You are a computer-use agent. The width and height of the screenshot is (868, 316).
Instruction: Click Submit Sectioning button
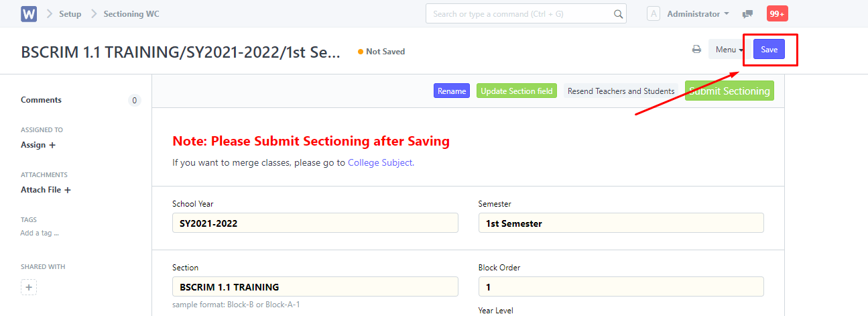pyautogui.click(x=729, y=91)
